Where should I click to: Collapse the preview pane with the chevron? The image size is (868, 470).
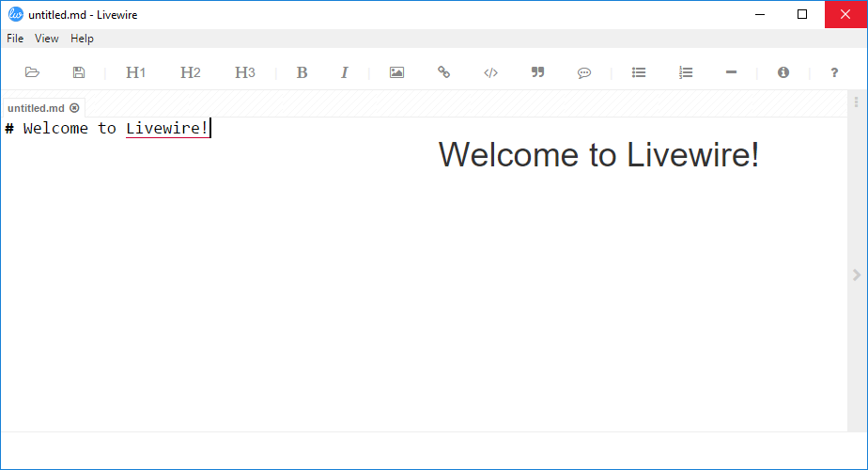pyautogui.click(x=857, y=274)
